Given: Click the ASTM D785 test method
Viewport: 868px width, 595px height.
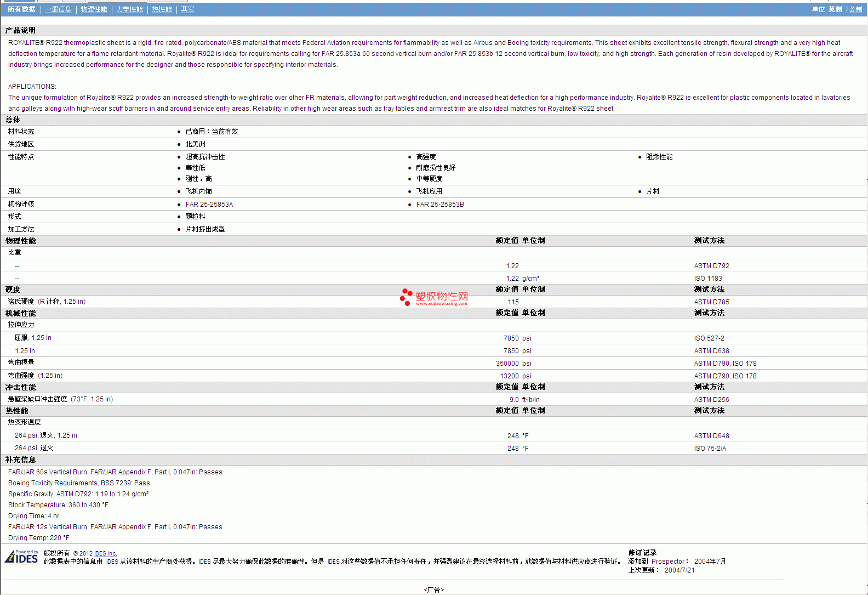Looking at the screenshot, I should (x=711, y=302).
